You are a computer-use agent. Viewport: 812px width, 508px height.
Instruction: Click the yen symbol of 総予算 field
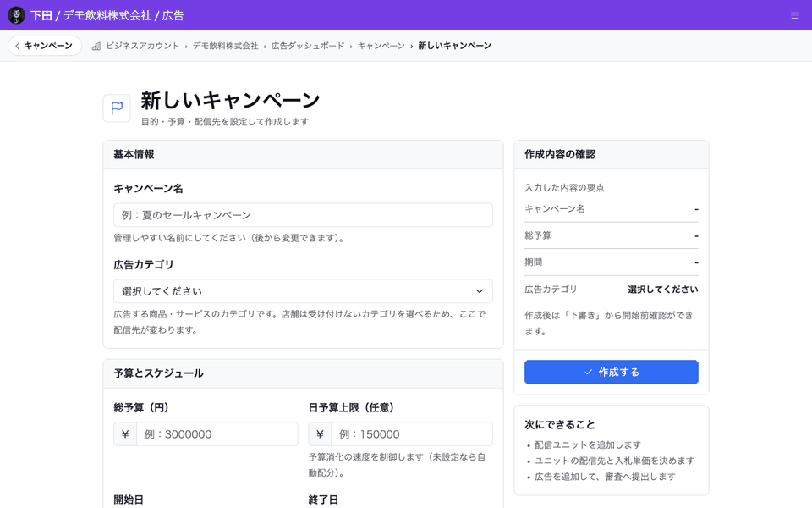125,433
